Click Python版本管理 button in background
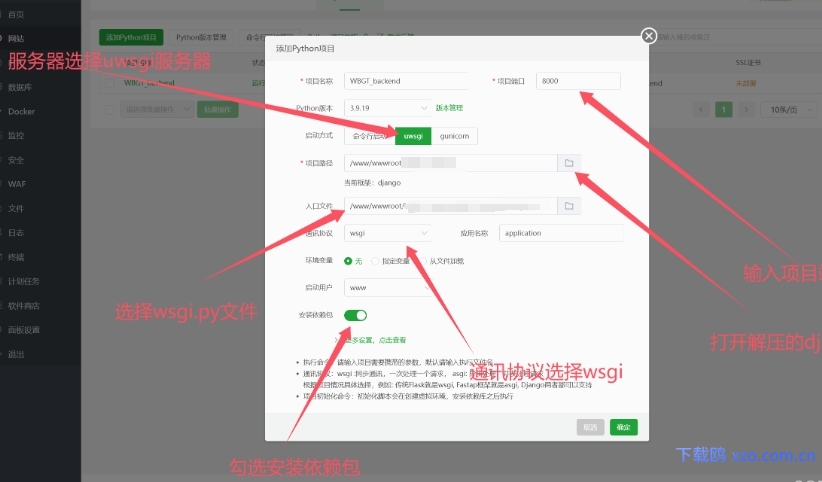 coord(201,37)
